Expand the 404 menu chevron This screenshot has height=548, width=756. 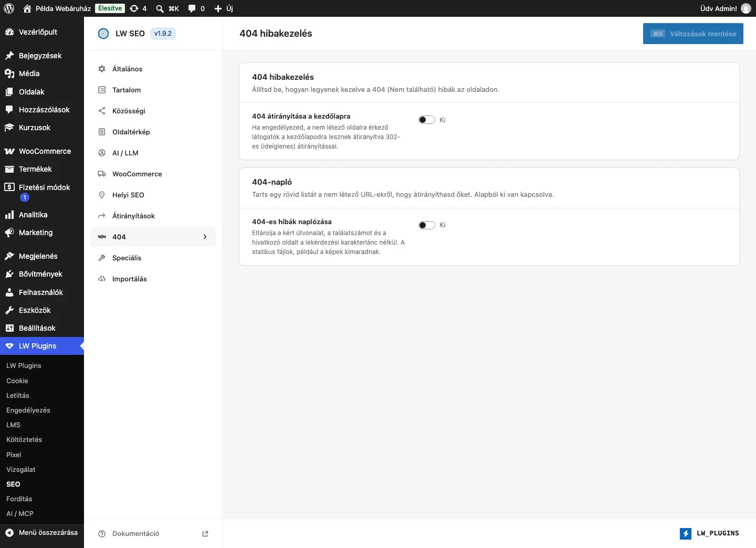coord(205,237)
